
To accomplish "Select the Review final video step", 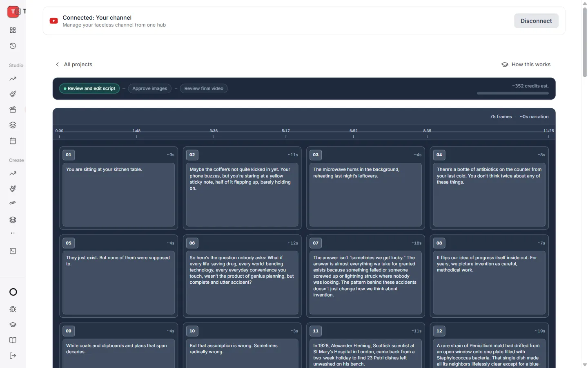I will click(x=204, y=88).
